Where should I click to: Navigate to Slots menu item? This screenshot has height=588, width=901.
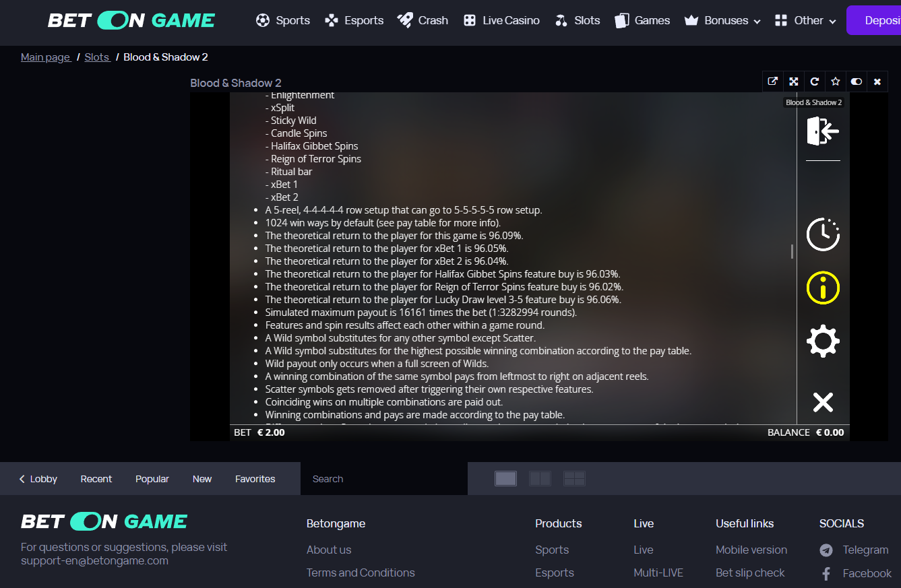(x=578, y=20)
